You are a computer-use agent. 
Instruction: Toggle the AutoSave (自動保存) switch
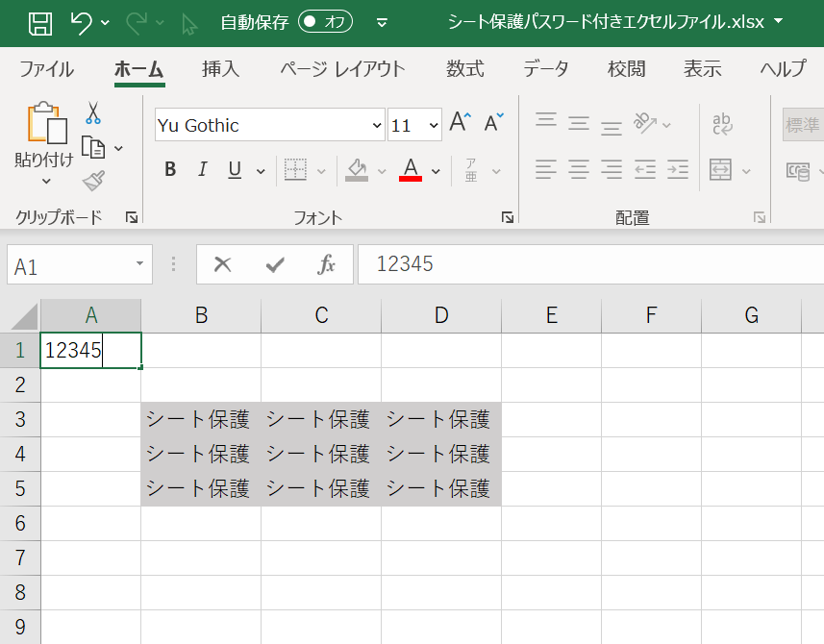pyautogui.click(x=325, y=21)
